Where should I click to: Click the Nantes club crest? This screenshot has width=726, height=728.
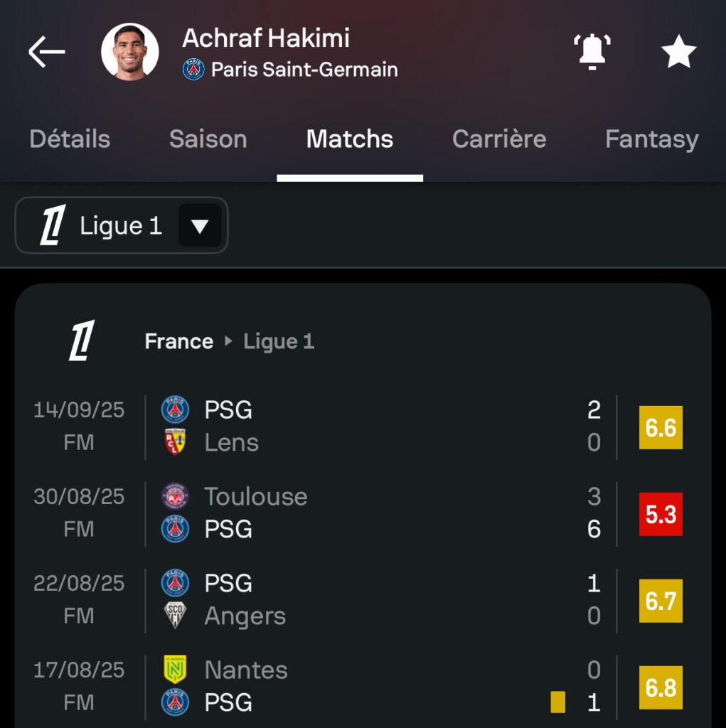click(x=175, y=670)
